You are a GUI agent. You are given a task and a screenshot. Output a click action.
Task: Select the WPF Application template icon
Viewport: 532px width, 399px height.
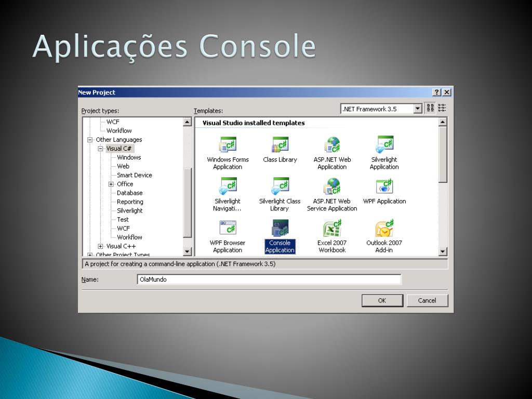[x=384, y=186]
